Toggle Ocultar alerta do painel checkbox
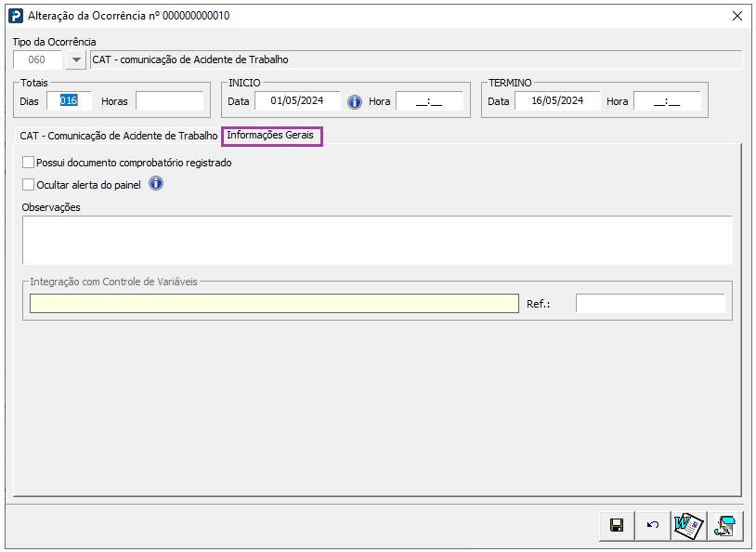 (x=28, y=185)
